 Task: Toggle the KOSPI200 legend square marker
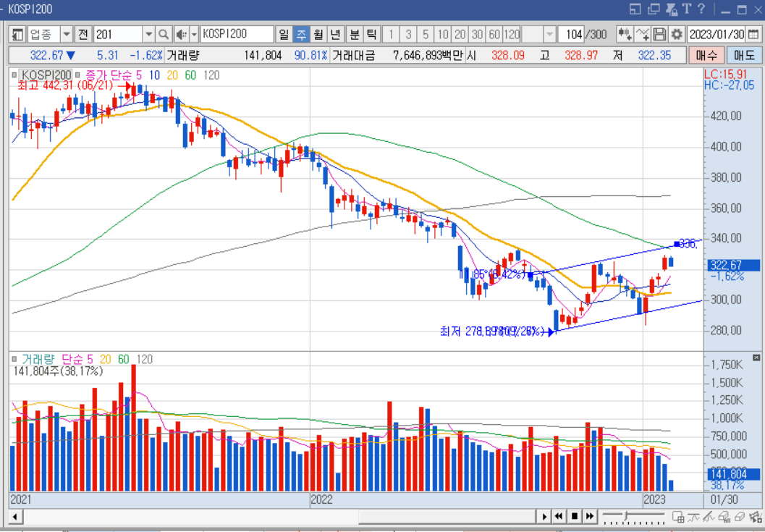point(14,75)
